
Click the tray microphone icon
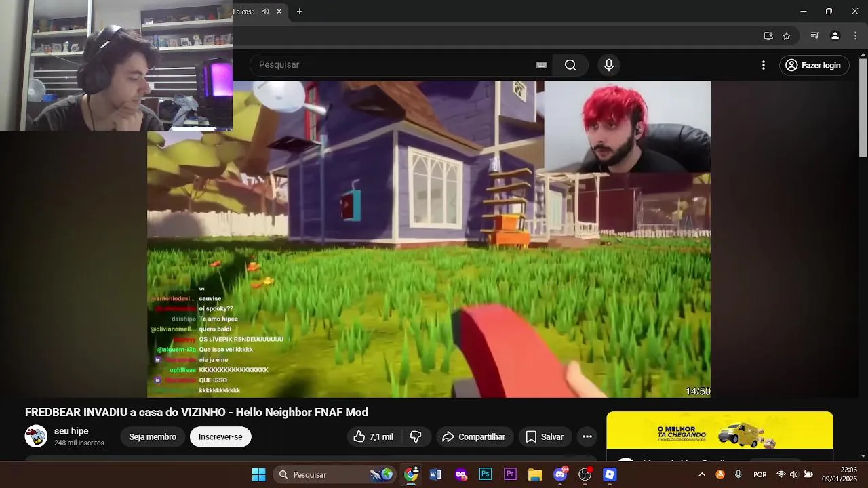(738, 474)
